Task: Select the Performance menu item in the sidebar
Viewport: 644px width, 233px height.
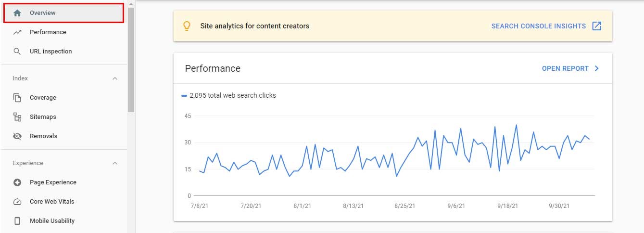Action: (x=48, y=32)
